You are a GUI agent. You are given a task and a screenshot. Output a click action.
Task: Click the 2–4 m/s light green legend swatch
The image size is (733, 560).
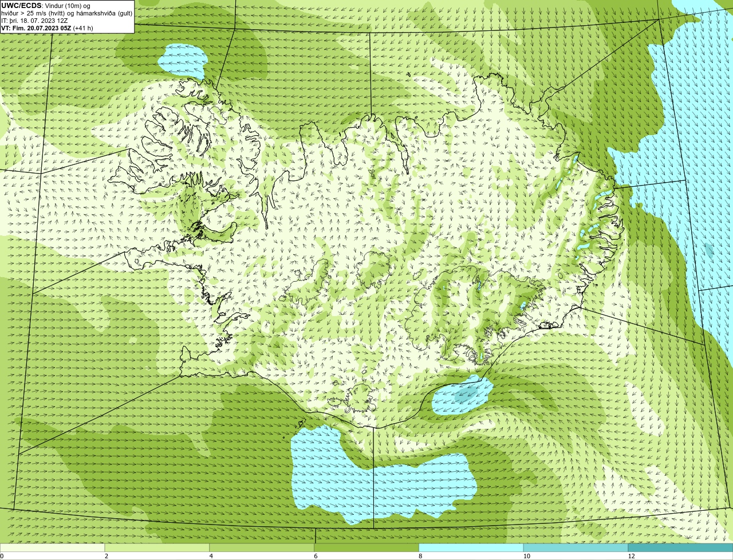[x=157, y=548]
